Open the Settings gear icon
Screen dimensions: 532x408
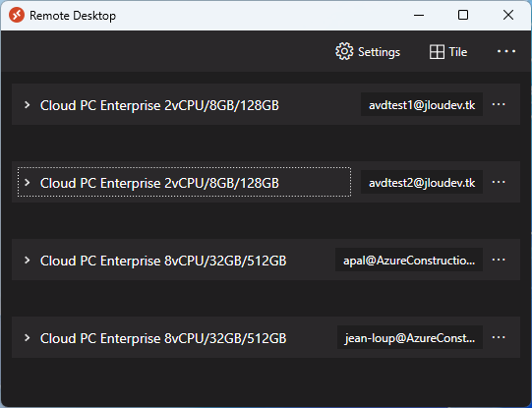coord(344,51)
